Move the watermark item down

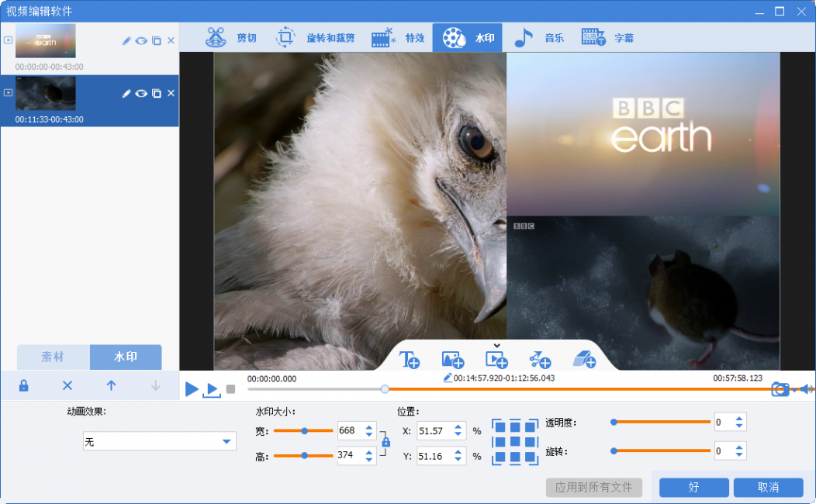click(155, 386)
